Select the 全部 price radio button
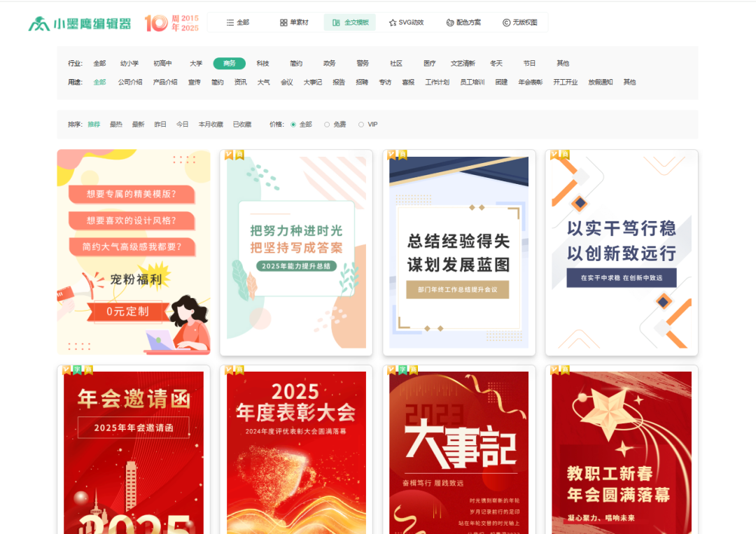 click(293, 125)
